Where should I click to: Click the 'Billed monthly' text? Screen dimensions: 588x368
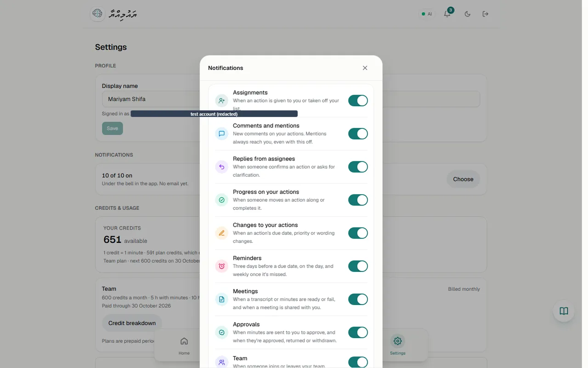464,289
